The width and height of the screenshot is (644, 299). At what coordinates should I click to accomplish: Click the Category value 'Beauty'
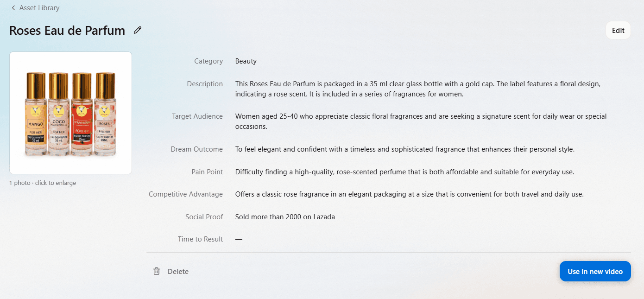point(246,61)
